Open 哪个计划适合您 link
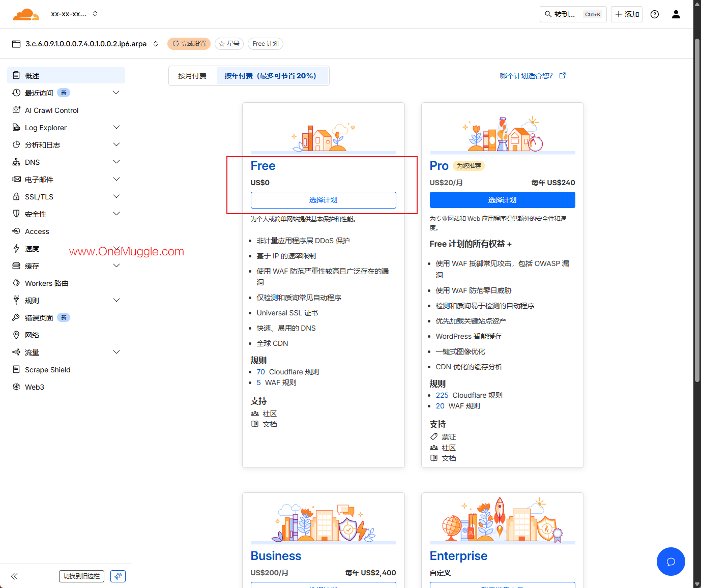This screenshot has height=588, width=701. (x=533, y=76)
